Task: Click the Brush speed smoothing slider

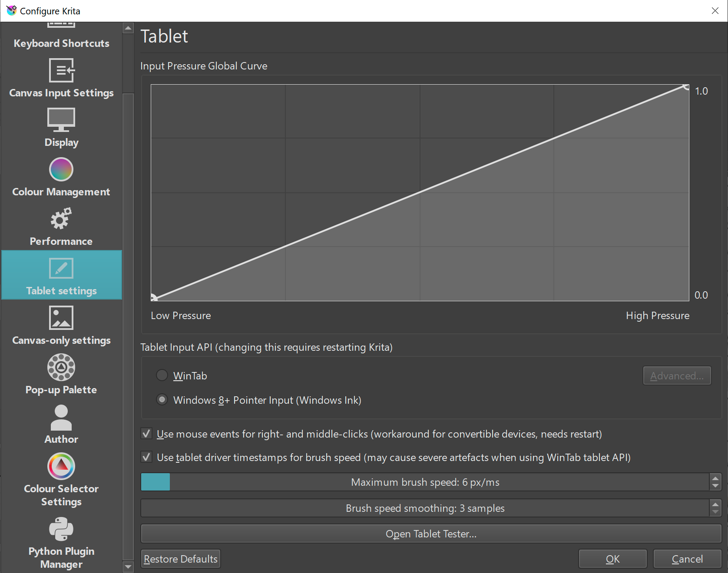Action: (425, 508)
